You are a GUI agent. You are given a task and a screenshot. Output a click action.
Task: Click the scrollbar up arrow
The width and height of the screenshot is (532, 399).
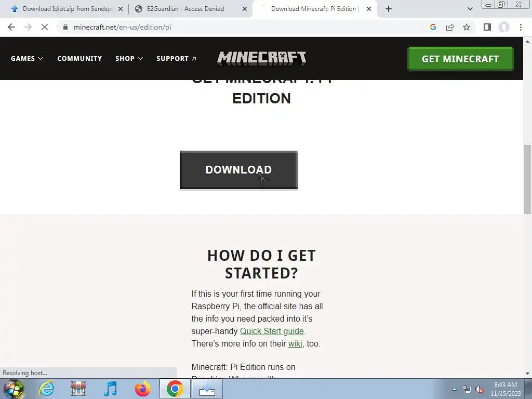[x=527, y=42]
